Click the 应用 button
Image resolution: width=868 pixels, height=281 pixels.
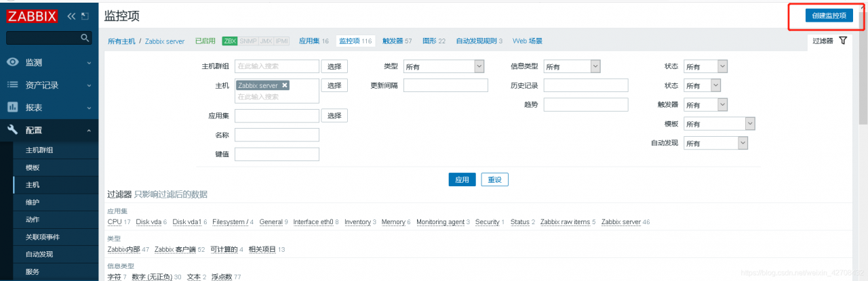(462, 179)
